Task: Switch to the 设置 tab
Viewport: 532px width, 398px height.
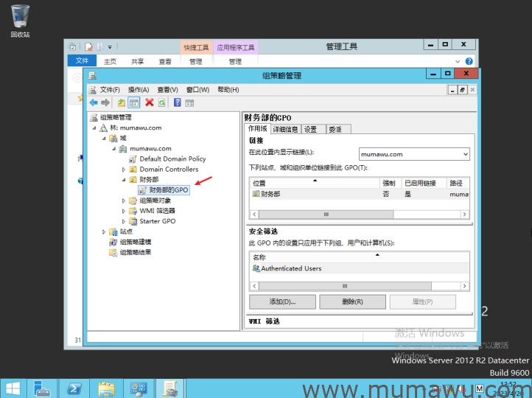Action: pos(311,129)
